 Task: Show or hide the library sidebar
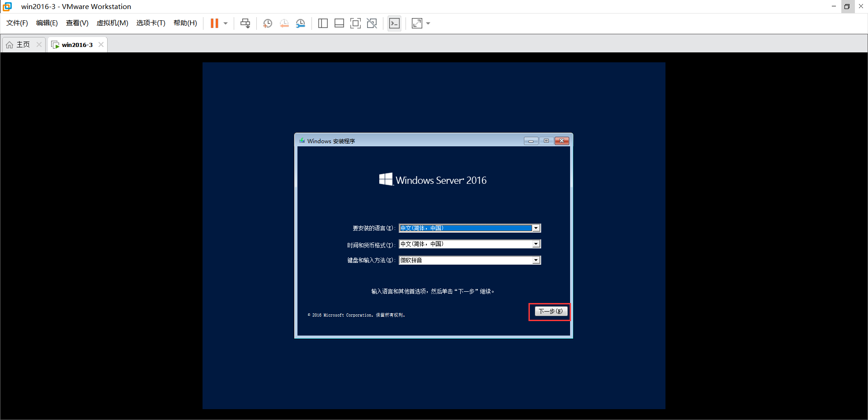323,23
